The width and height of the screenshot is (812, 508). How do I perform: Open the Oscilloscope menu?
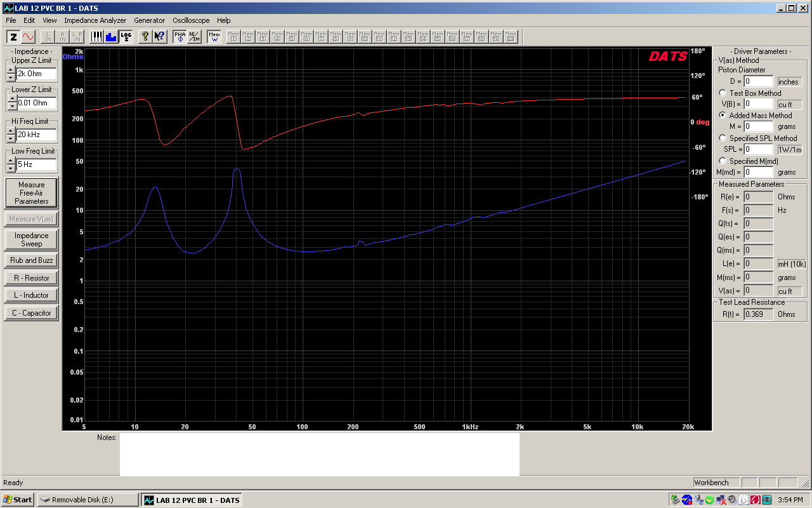pyautogui.click(x=191, y=20)
